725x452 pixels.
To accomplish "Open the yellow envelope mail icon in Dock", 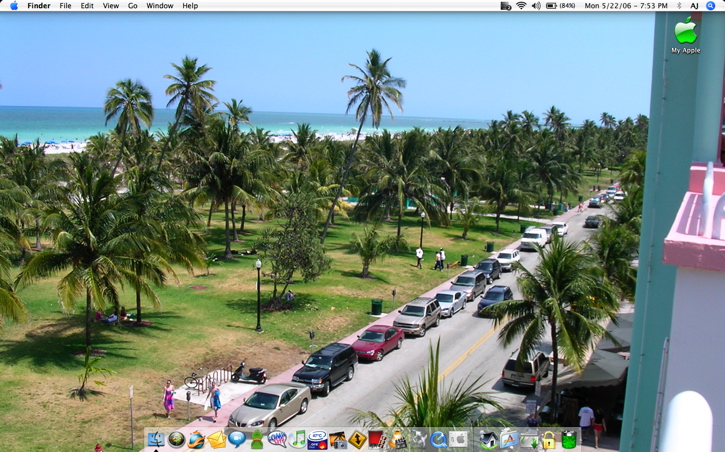I will pyautogui.click(x=216, y=439).
